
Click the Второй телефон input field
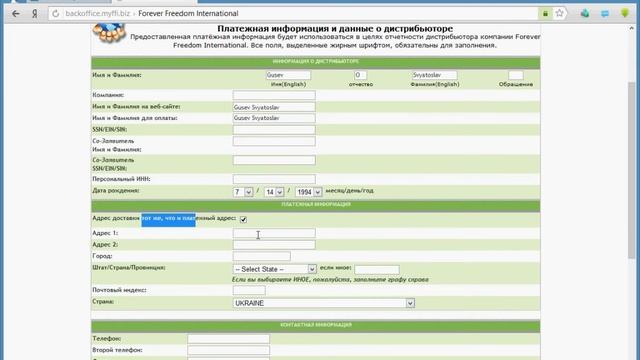pos(229,350)
